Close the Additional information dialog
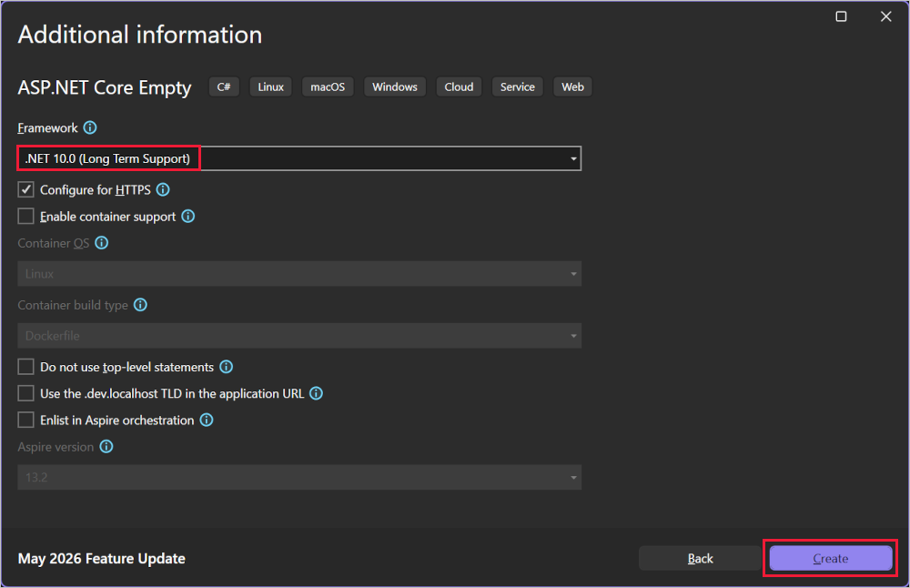This screenshot has height=588, width=910. click(885, 16)
